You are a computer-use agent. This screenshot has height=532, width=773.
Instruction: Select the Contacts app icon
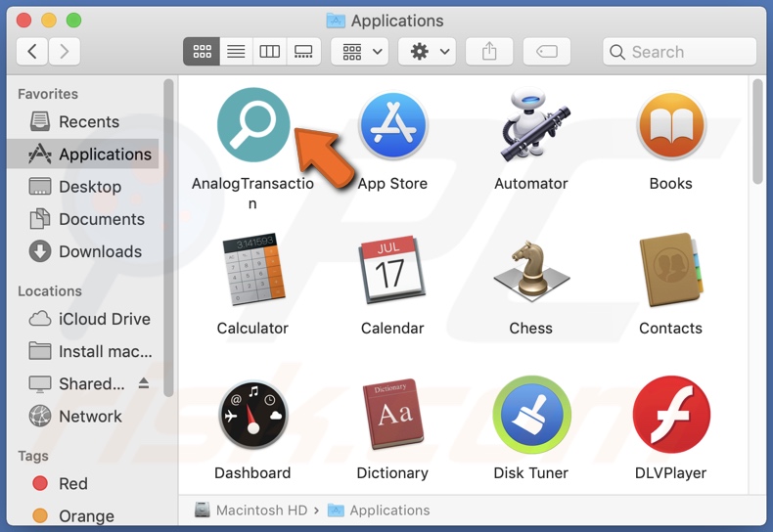pos(671,270)
